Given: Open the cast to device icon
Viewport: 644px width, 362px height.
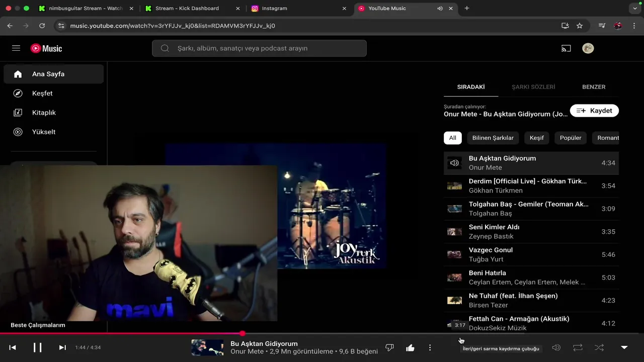Looking at the screenshot, I should coord(566,48).
